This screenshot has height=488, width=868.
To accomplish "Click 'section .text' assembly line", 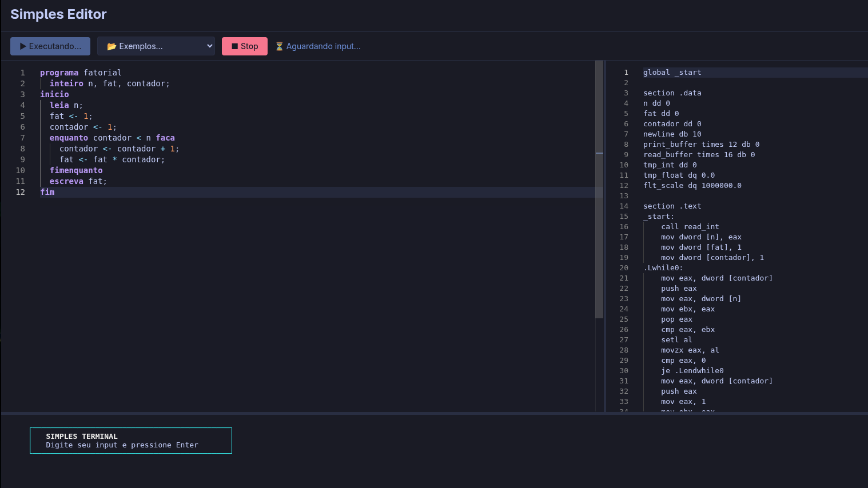I will pos(672,206).
